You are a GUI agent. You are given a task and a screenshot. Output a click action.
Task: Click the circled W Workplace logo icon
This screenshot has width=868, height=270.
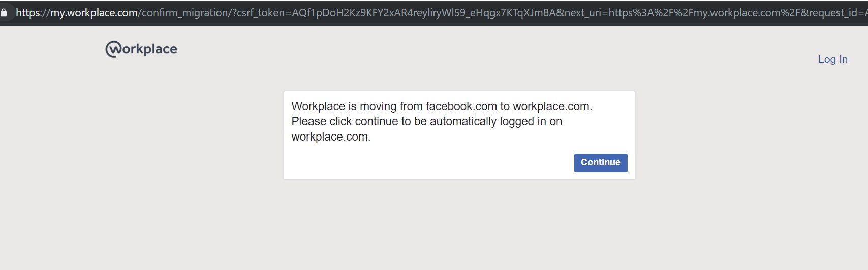point(113,49)
